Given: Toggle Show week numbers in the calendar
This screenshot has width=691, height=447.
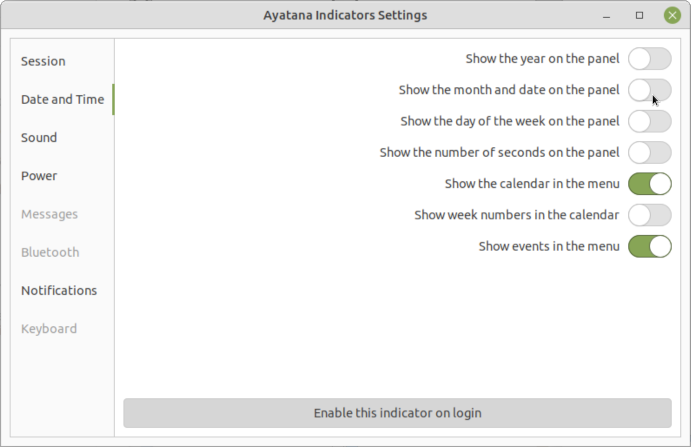Looking at the screenshot, I should tap(650, 215).
